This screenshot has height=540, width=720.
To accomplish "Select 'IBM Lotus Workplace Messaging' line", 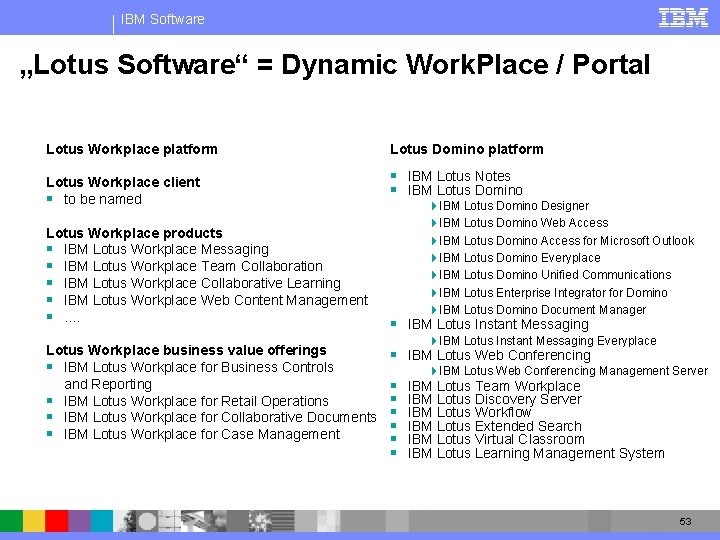I will [166, 249].
